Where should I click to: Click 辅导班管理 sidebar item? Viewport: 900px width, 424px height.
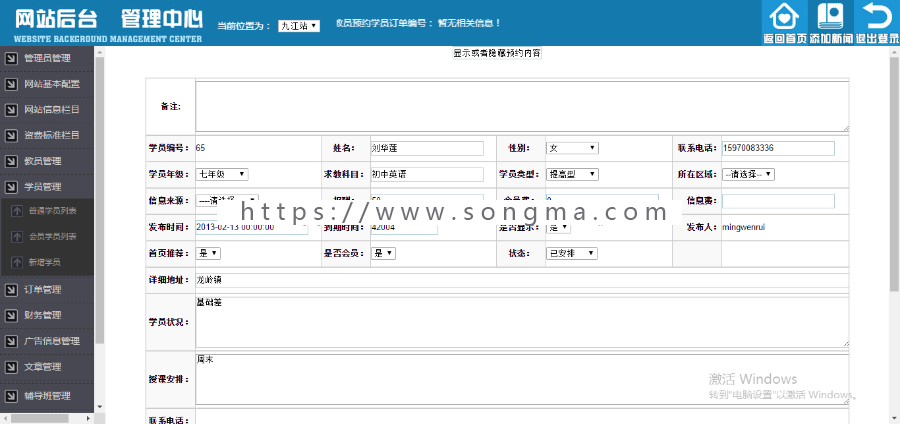pos(47,396)
